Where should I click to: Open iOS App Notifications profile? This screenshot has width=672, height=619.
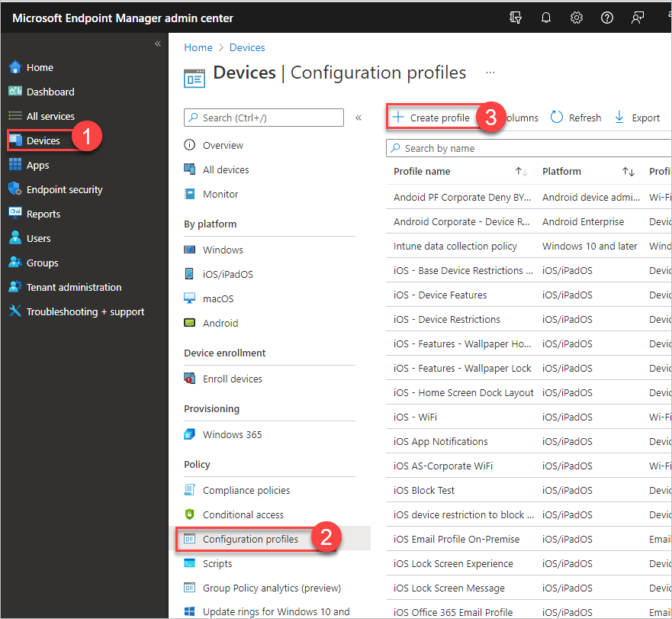[x=441, y=442]
